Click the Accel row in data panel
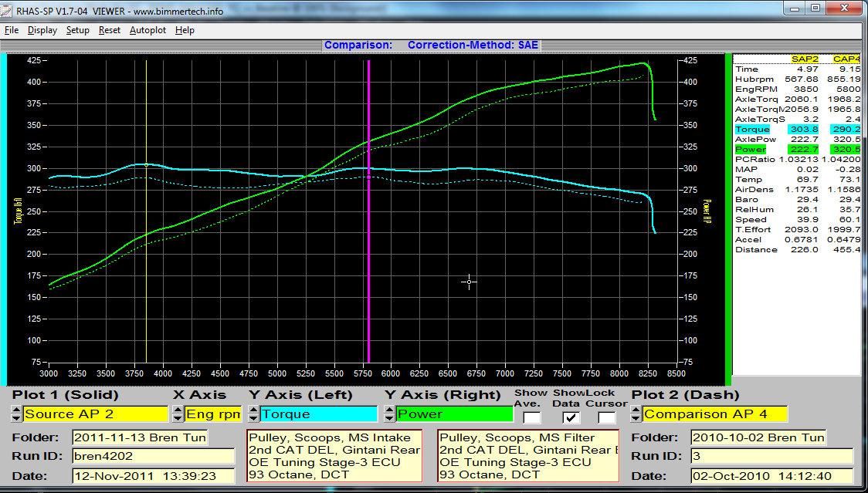 click(798, 240)
